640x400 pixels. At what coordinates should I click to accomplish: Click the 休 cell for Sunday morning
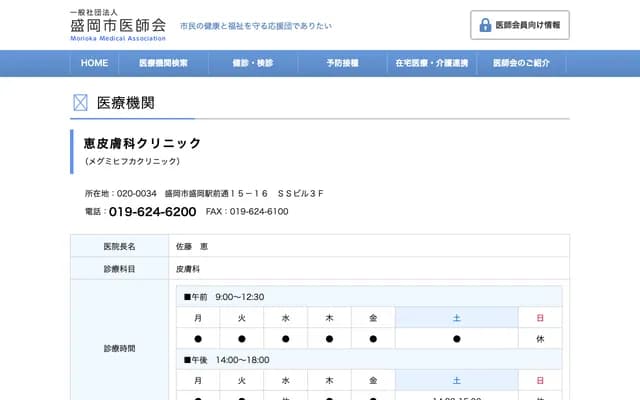540,339
